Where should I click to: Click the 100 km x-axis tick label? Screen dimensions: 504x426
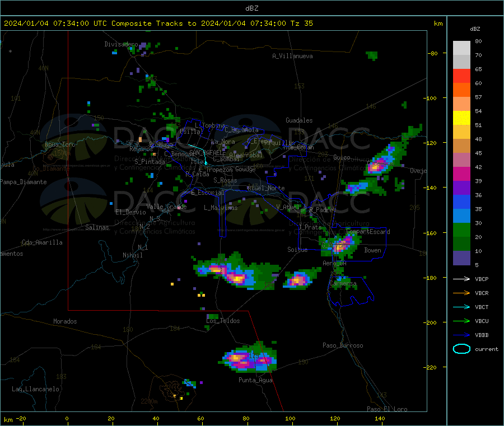coord(290,418)
